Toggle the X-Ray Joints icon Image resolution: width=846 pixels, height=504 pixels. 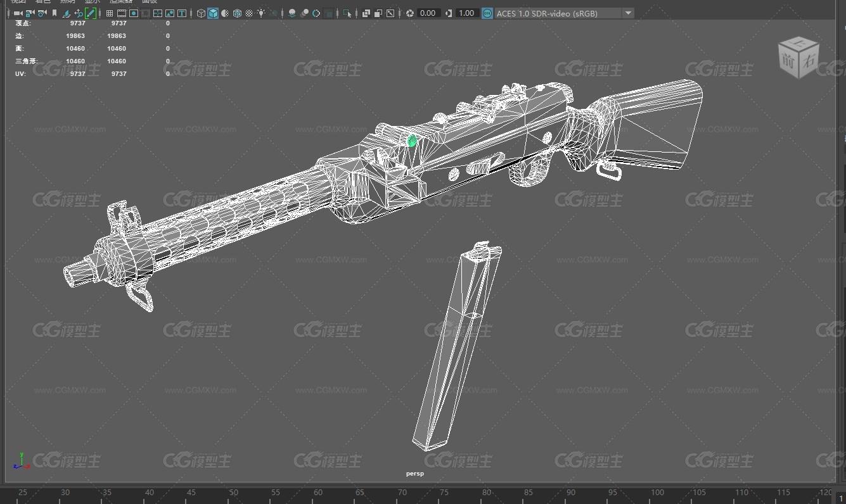pyautogui.click(x=390, y=13)
